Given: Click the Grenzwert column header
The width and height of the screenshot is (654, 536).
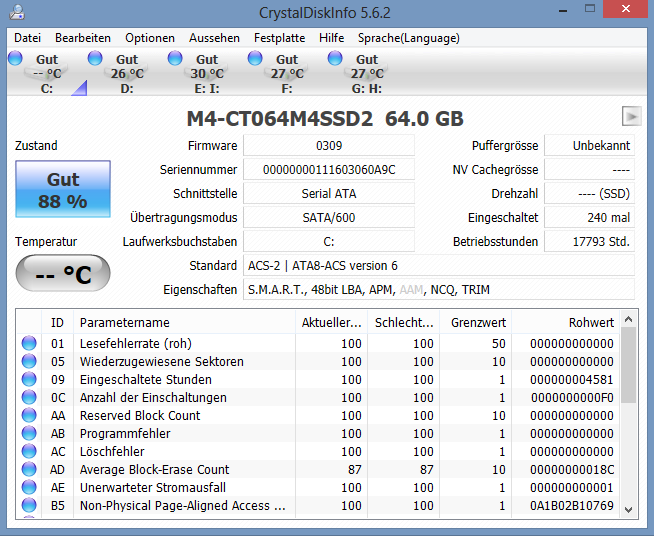Looking at the screenshot, I should [476, 322].
